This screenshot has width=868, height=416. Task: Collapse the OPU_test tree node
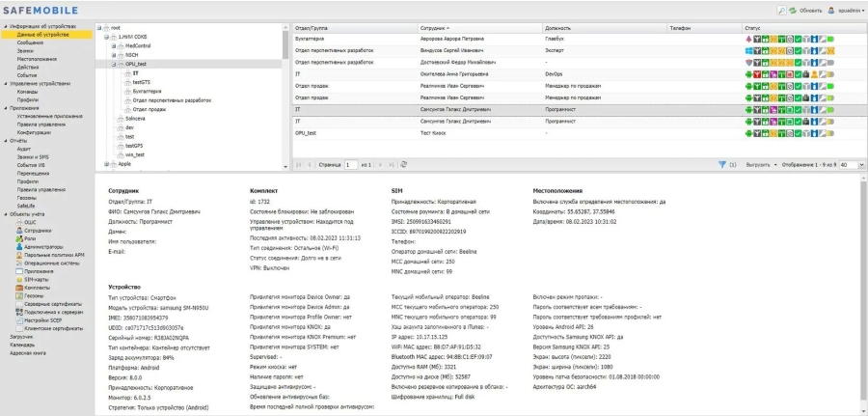114,65
